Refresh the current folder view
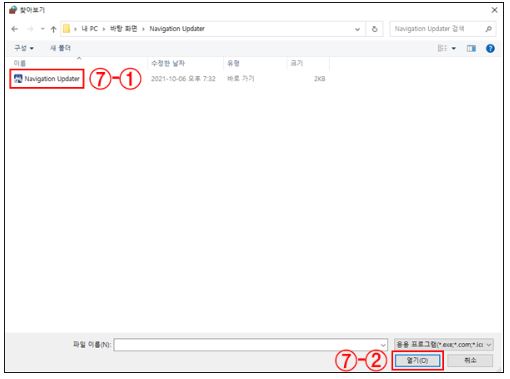Screen dimensions: 510x379 click(x=374, y=29)
